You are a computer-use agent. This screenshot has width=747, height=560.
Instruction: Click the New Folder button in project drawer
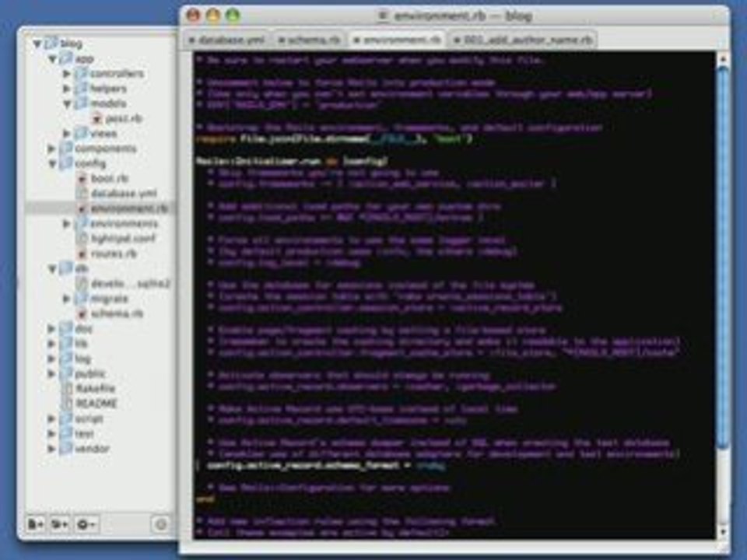coord(60,524)
